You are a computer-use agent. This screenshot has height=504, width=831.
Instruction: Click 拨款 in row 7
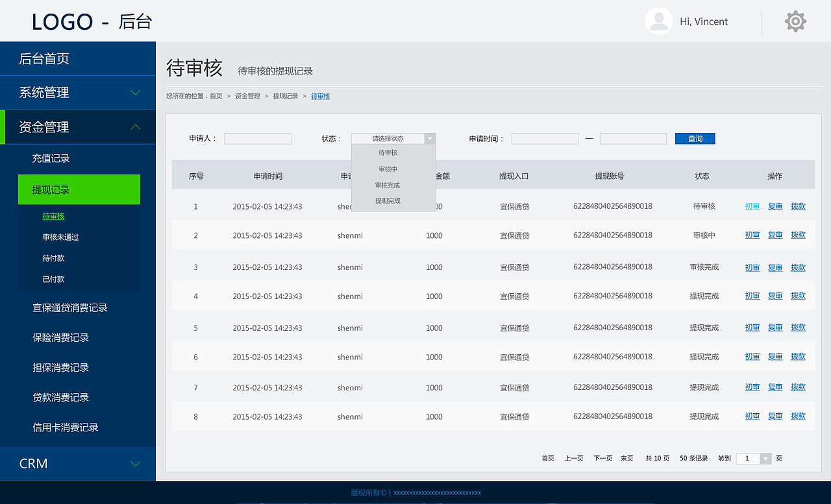point(798,387)
